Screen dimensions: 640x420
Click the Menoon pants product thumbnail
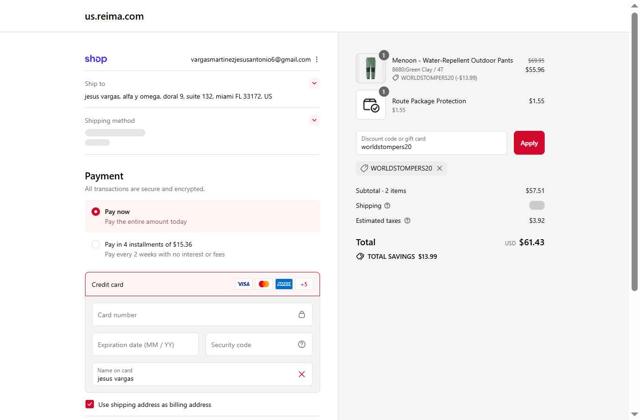tap(371, 68)
